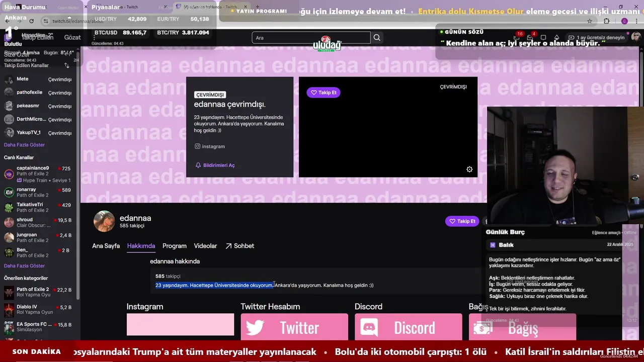Open Sohbet popout chat tab
Screen dimensions: 644x362
(239, 246)
